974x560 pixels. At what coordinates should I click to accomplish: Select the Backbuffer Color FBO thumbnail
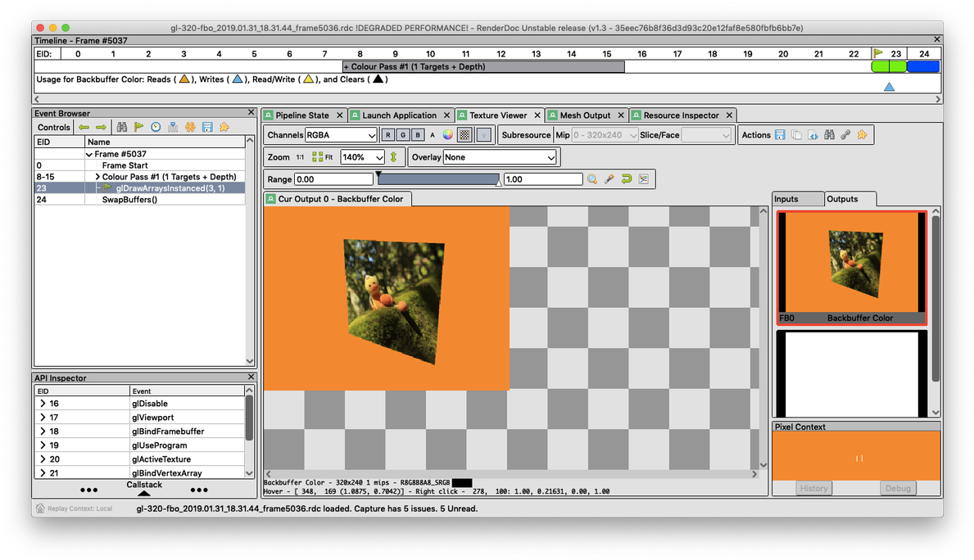pyautogui.click(x=852, y=268)
